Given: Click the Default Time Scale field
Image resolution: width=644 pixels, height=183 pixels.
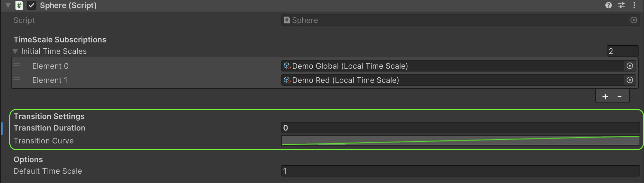Looking at the screenshot, I should [x=460, y=171].
